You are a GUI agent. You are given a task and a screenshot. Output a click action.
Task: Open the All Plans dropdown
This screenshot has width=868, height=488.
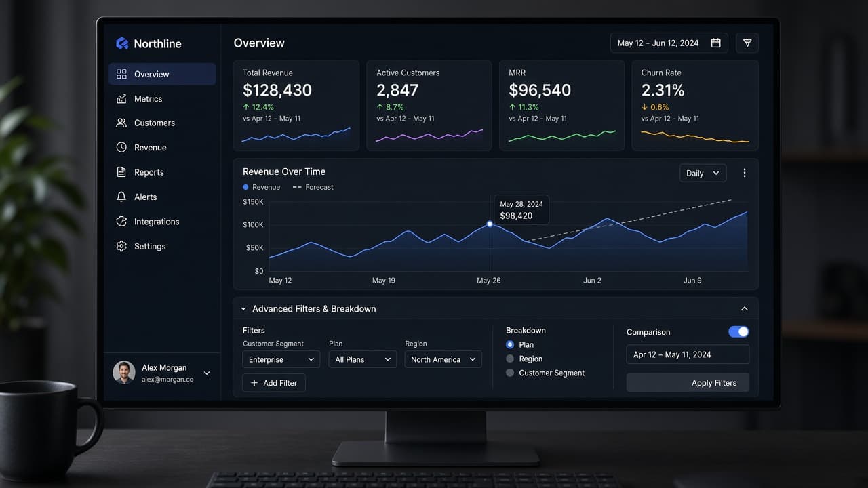point(363,359)
